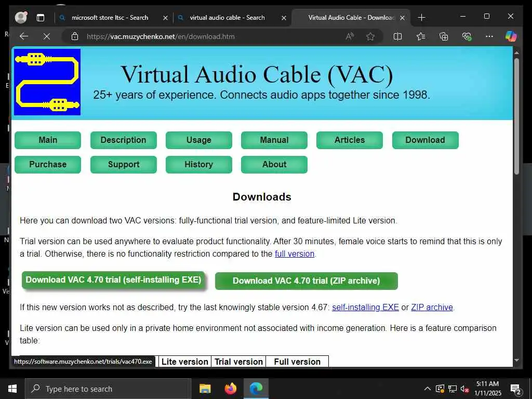The height and width of the screenshot is (399, 532).
Task: Open the Main page button
Action: 48,140
